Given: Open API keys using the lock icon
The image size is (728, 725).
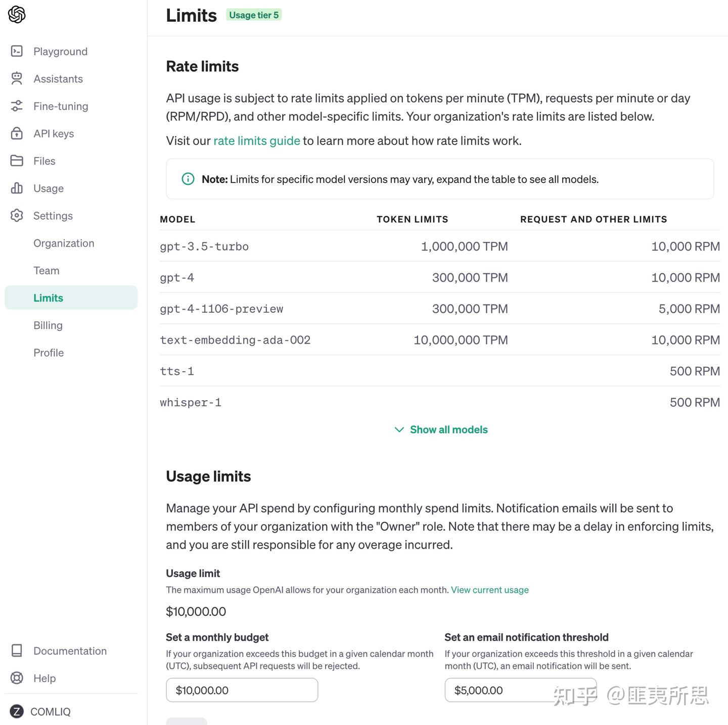Looking at the screenshot, I should tap(17, 133).
